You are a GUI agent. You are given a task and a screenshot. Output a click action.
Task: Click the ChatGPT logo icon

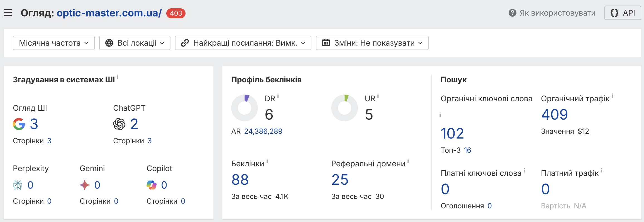(x=119, y=124)
